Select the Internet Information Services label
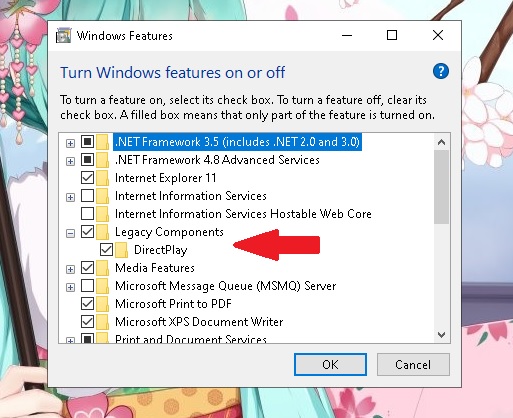This screenshot has width=513, height=418. coord(191,196)
